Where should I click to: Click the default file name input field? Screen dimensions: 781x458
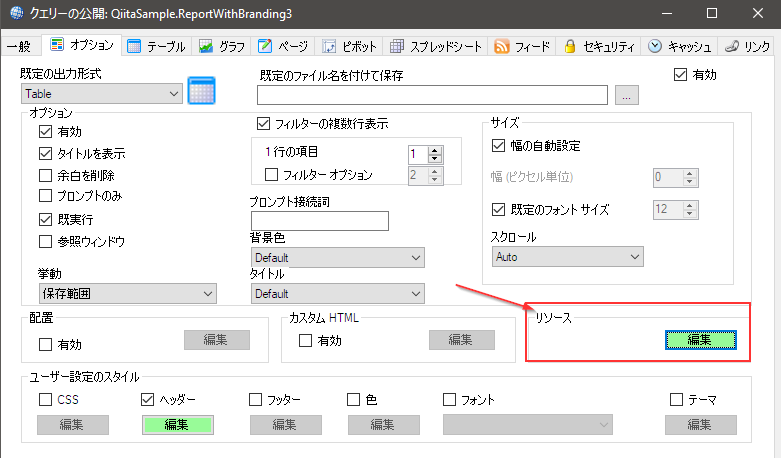(x=432, y=95)
